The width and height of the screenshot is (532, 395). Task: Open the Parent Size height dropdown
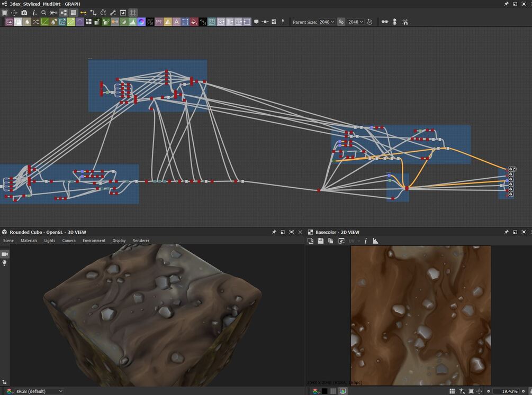click(x=355, y=22)
